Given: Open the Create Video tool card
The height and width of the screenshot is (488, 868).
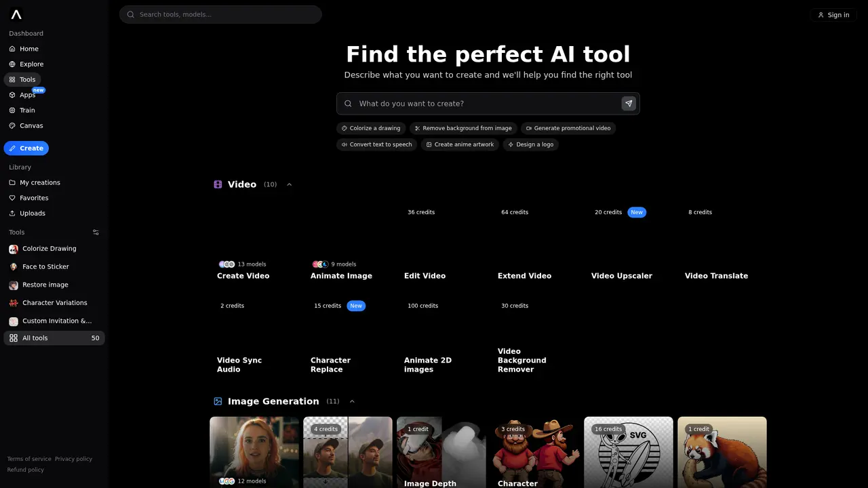Looking at the screenshot, I should click(254, 243).
